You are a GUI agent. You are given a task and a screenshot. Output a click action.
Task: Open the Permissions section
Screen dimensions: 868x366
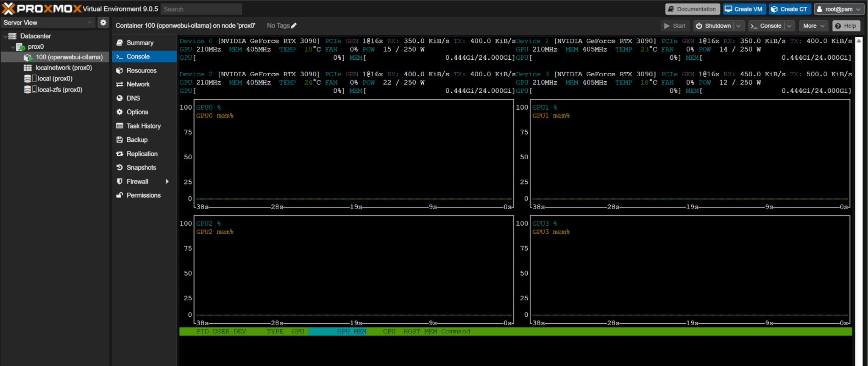[x=143, y=195]
